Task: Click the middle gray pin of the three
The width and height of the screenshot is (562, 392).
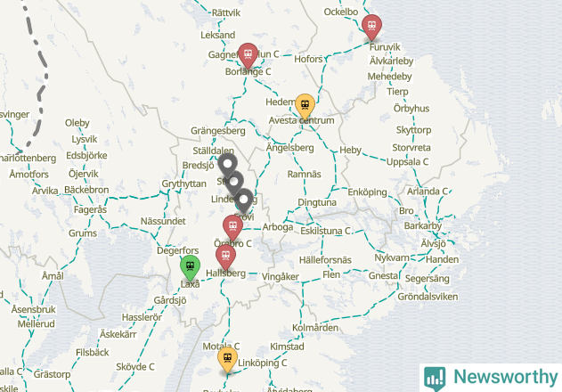Action: pos(234,183)
